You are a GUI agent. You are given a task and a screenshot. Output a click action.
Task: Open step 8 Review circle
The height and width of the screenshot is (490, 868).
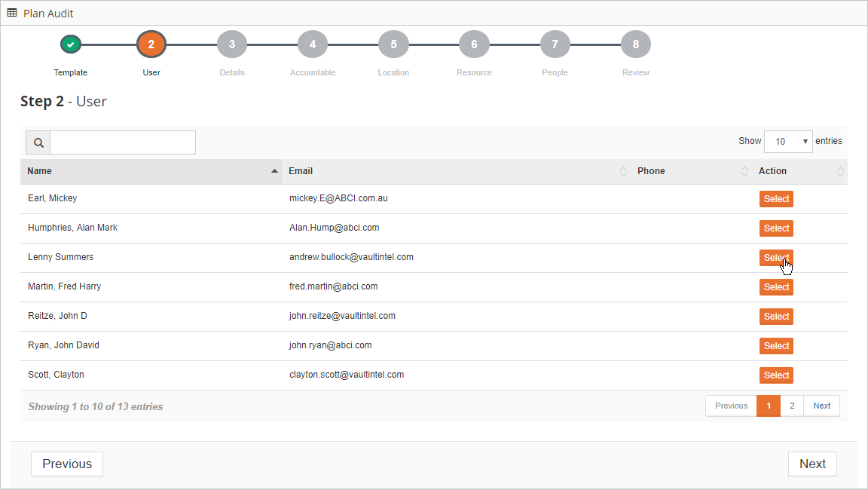click(x=635, y=44)
